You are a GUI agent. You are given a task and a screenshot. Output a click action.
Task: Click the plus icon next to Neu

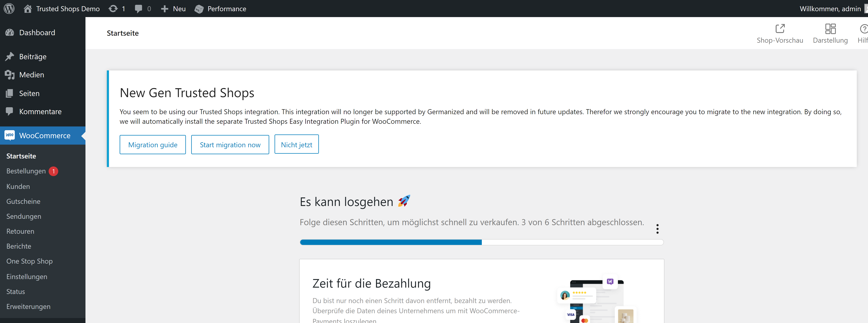click(x=165, y=9)
